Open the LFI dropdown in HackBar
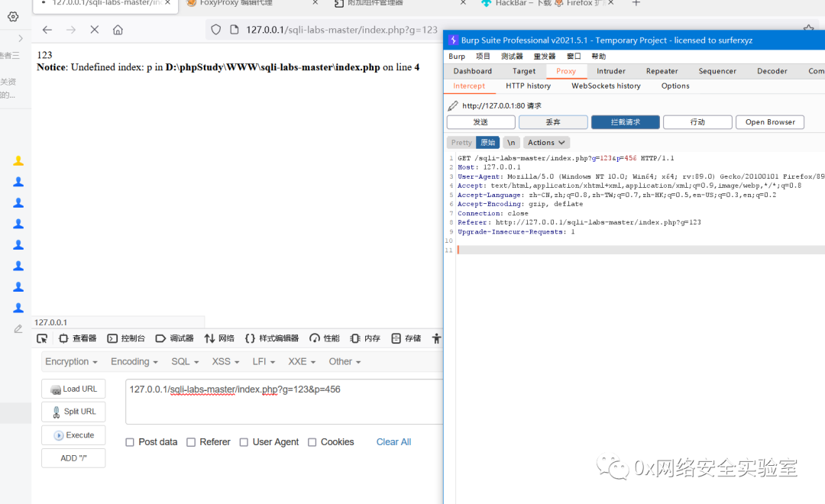Image resolution: width=825 pixels, height=504 pixels. (264, 362)
